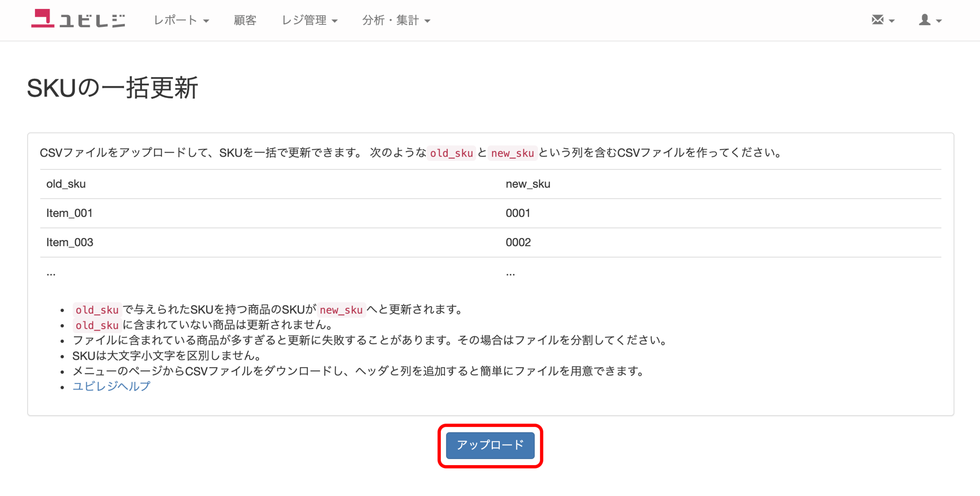Click the アップロード button

(x=490, y=445)
